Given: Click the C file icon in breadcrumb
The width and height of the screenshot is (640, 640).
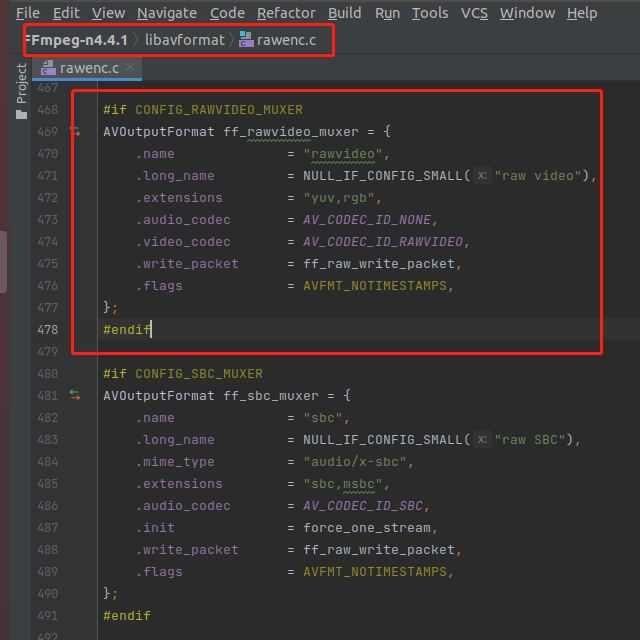Looking at the screenshot, I should (246, 40).
